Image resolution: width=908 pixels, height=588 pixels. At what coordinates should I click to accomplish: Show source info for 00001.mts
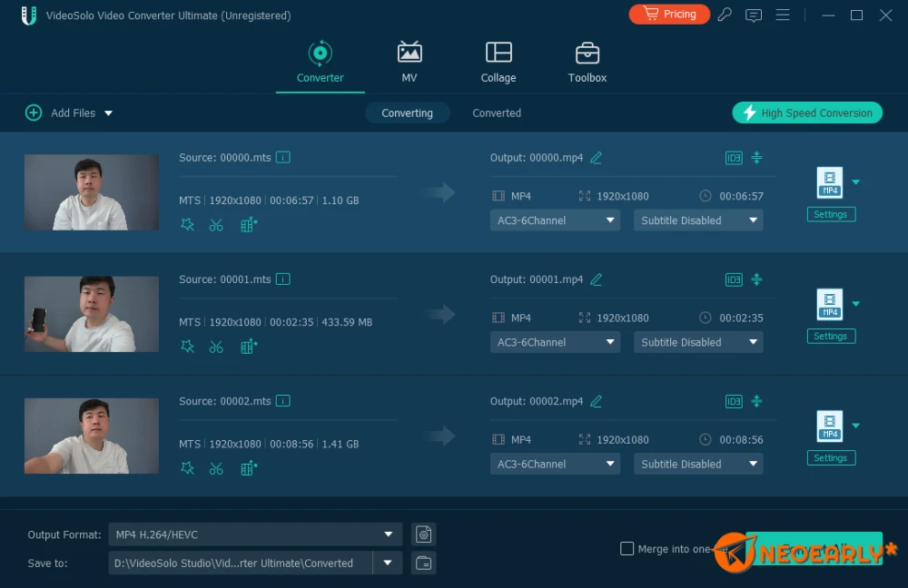(x=282, y=279)
